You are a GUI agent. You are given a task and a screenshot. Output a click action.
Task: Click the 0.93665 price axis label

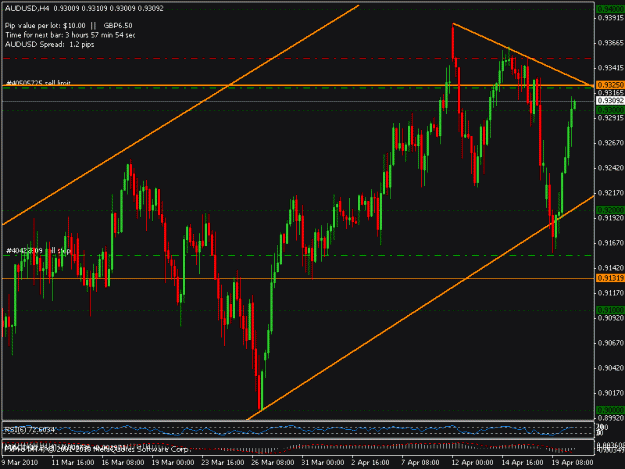point(610,43)
